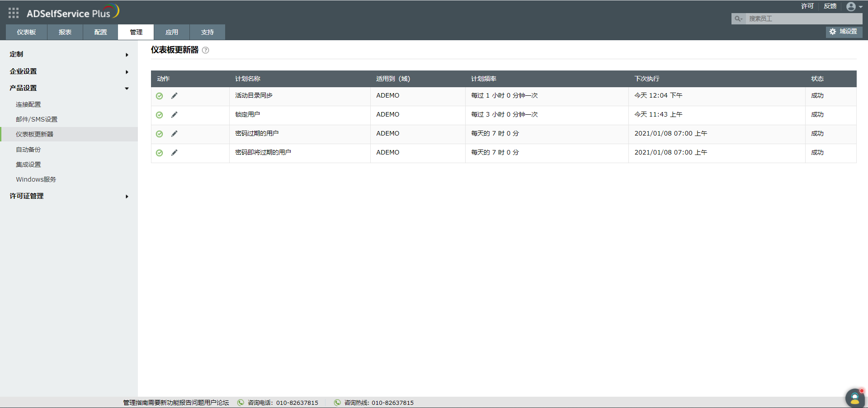
Task: Open the chat support icon bottom-right
Action: pyautogui.click(x=854, y=398)
